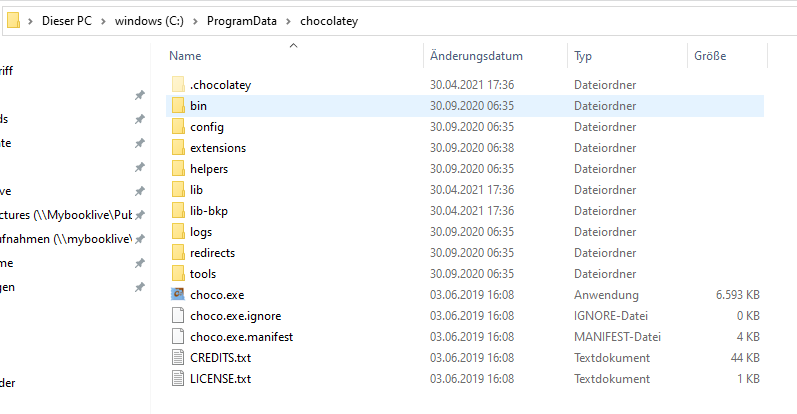The image size is (797, 414).
Task: Click the 44 KB size of CREDITS.txt
Action: 745,358
